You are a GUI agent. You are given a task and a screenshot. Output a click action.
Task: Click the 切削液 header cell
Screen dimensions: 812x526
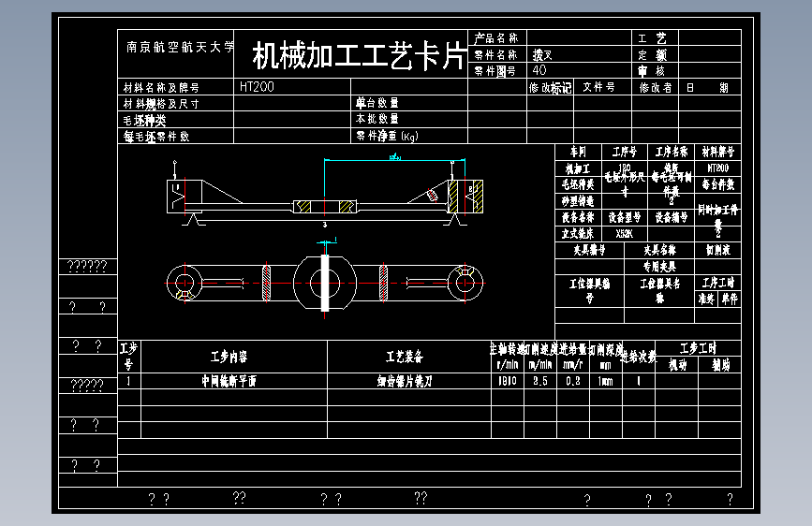click(x=717, y=250)
